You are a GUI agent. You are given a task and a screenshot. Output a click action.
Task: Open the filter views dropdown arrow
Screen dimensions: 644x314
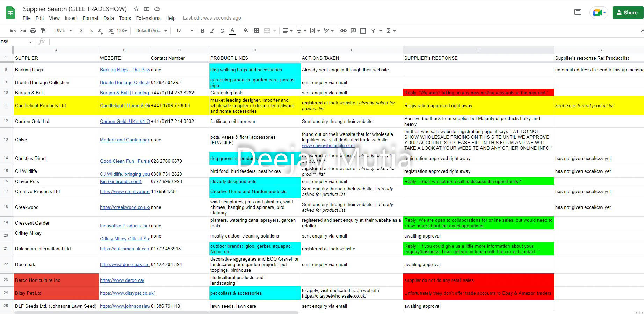381,31
